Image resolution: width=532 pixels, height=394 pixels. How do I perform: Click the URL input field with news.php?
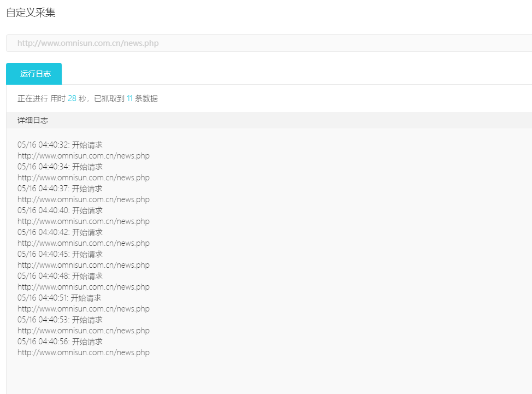(269, 43)
